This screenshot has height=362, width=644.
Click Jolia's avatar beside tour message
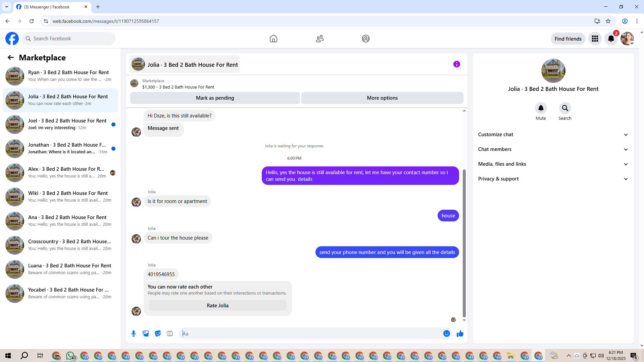(x=136, y=239)
